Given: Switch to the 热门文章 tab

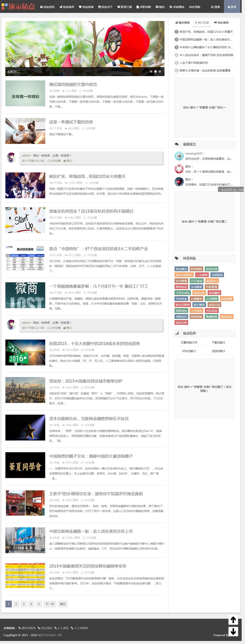Looking at the screenshot, I should (x=202, y=23).
